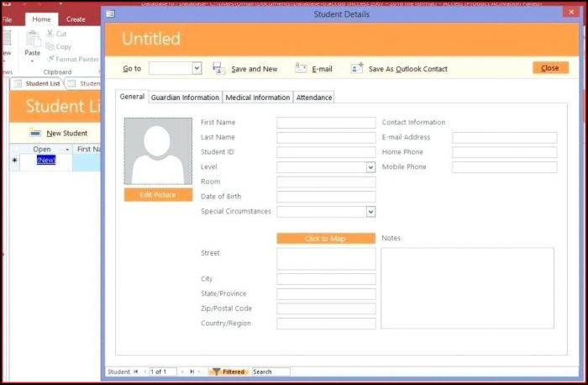
Task: Open the Go to dropdown
Action: click(197, 68)
